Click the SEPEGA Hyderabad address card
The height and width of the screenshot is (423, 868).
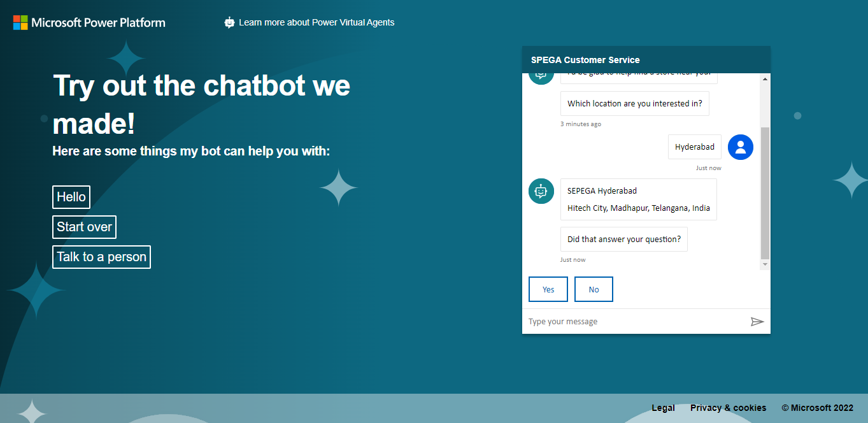pos(638,199)
